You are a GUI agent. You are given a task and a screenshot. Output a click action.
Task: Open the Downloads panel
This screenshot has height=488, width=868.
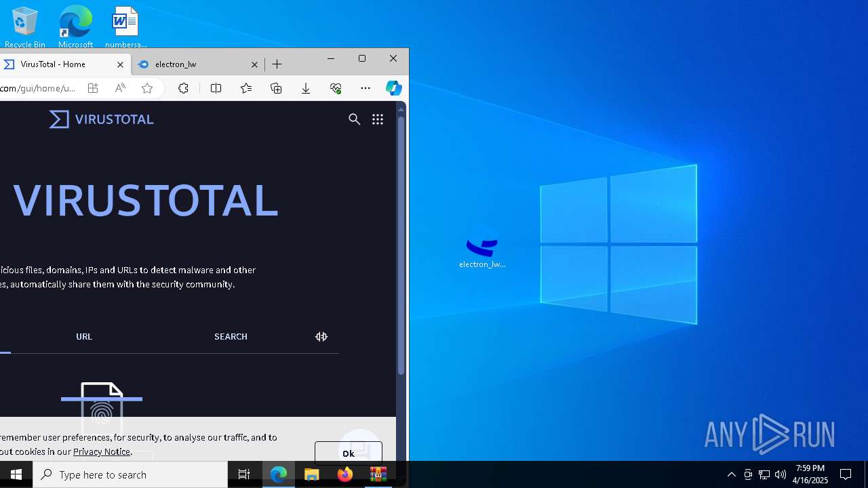click(x=306, y=88)
